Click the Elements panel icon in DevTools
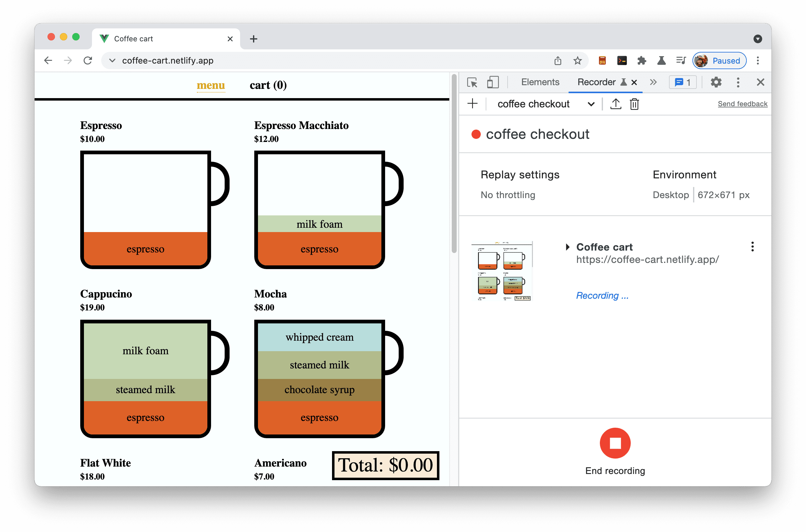This screenshot has height=532, width=806. (x=540, y=82)
